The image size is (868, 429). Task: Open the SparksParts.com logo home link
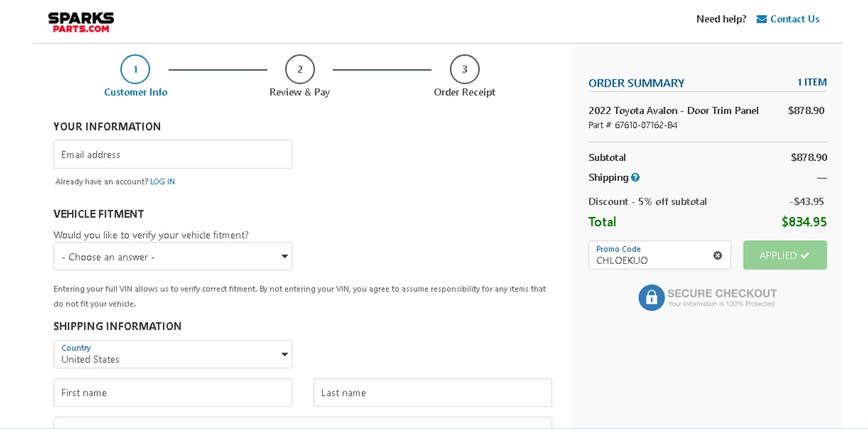(81, 22)
